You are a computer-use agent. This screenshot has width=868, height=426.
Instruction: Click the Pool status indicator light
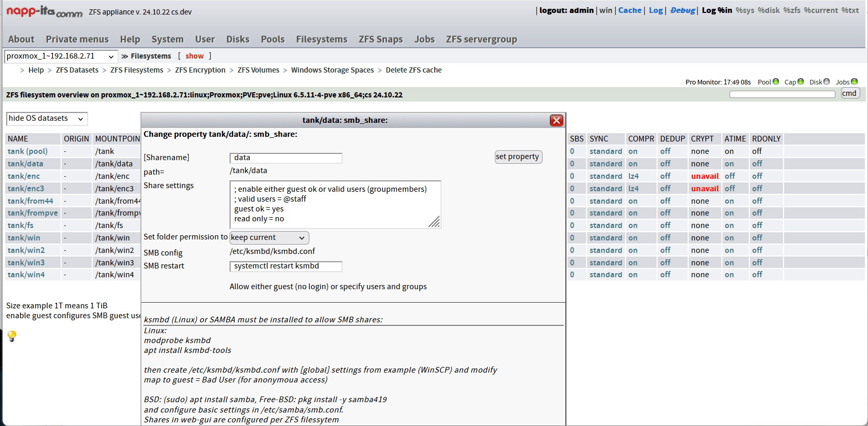[776, 81]
